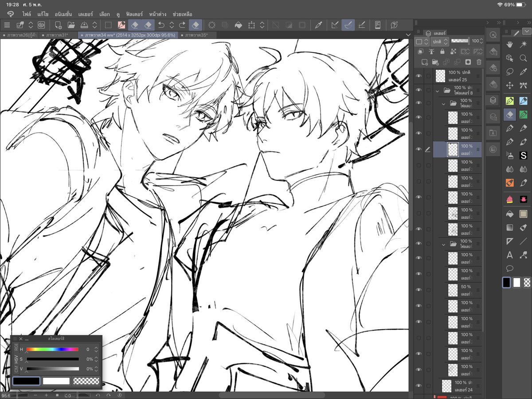Viewport: 532px width, 399px height.
Task: Select the Object operation cube tool
Action: [x=510, y=58]
